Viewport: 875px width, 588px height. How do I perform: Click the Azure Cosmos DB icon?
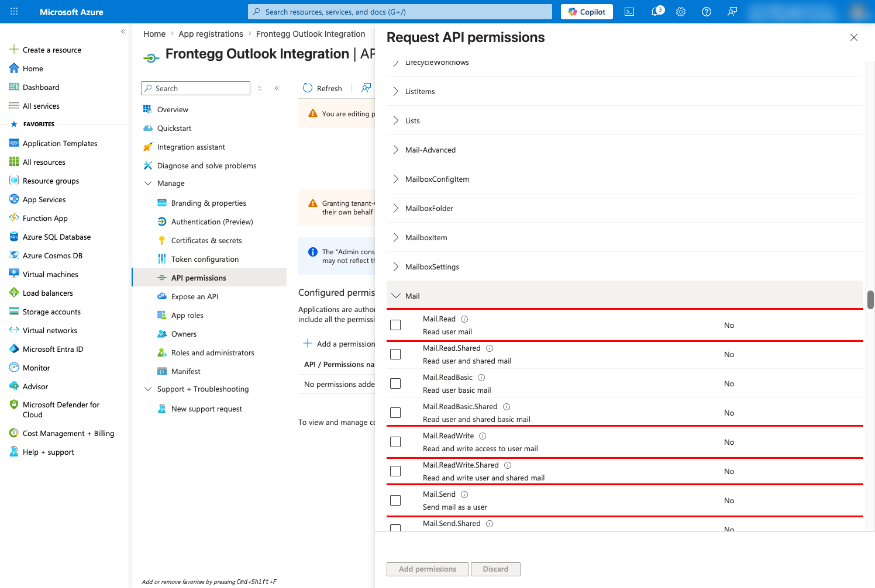point(14,255)
